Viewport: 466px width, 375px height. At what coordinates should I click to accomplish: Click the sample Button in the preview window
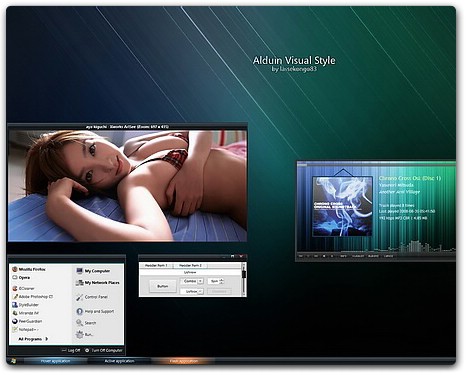pyautogui.click(x=163, y=286)
